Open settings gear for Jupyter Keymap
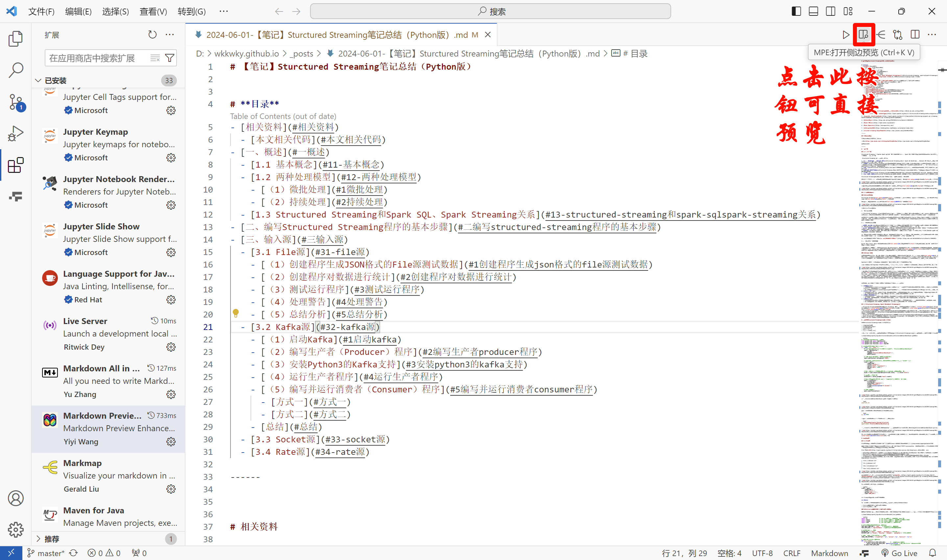 click(x=171, y=157)
